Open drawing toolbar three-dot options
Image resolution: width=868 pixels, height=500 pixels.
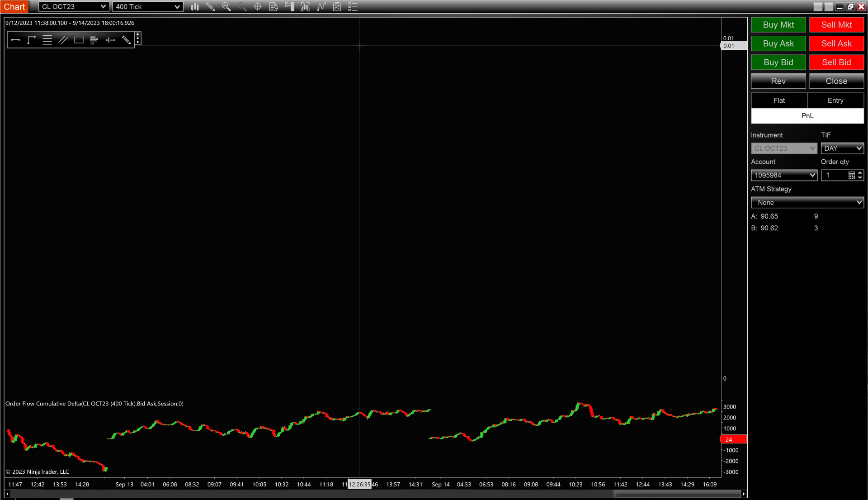138,39
